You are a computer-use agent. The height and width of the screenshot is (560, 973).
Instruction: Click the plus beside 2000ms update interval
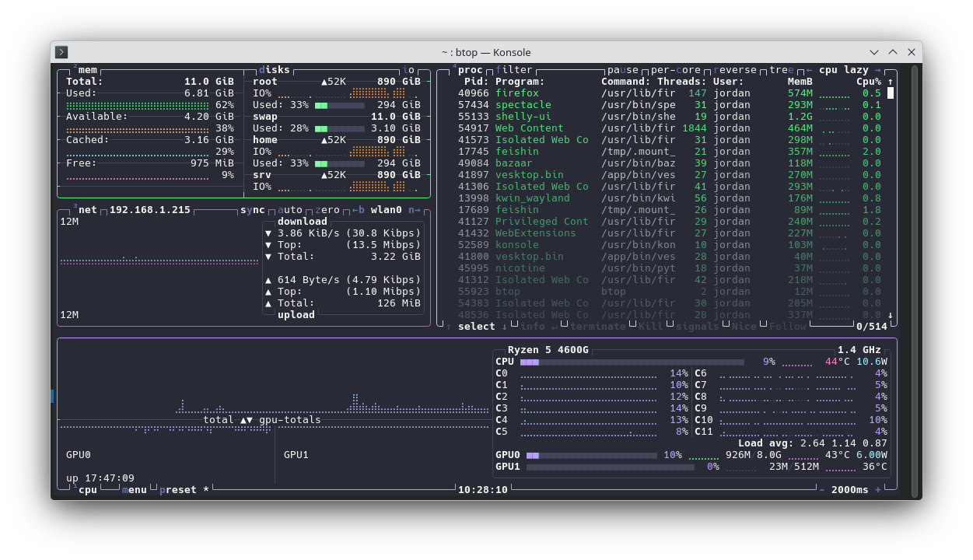pyautogui.click(x=878, y=490)
